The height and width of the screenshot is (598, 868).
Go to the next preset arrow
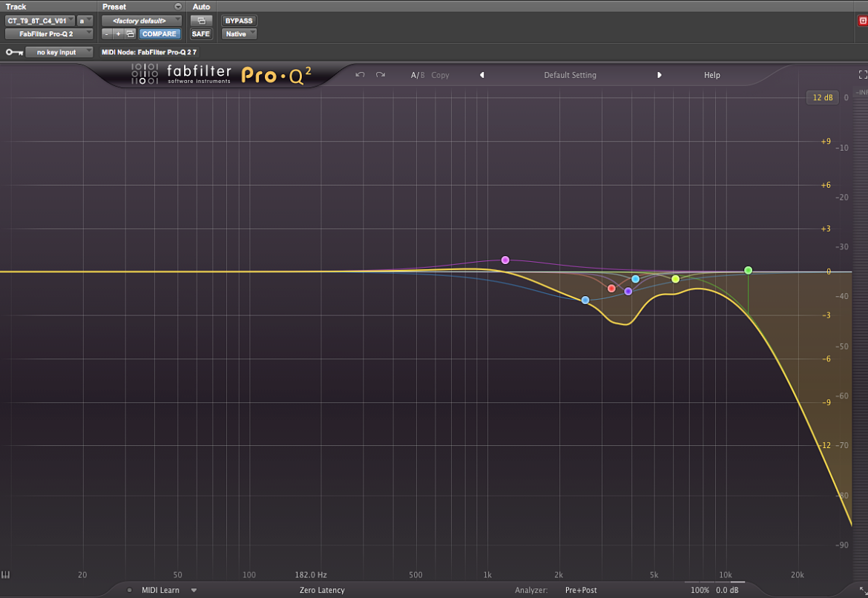660,75
